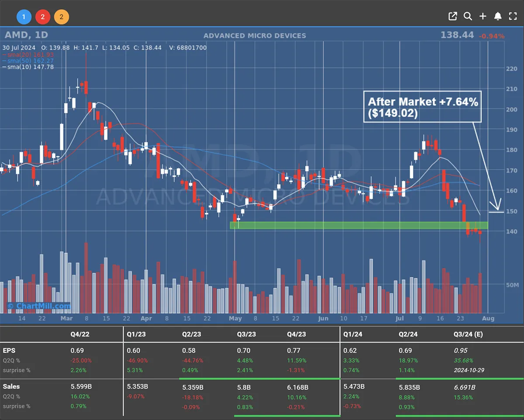Click the OHLC values info line
This screenshot has height=420, width=524.
(x=105, y=48)
